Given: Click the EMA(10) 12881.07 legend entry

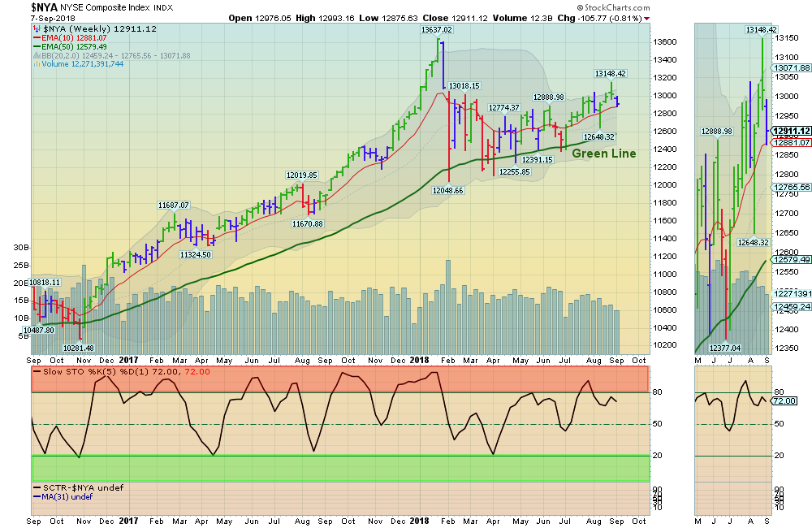Looking at the screenshot, I should coord(70,38).
